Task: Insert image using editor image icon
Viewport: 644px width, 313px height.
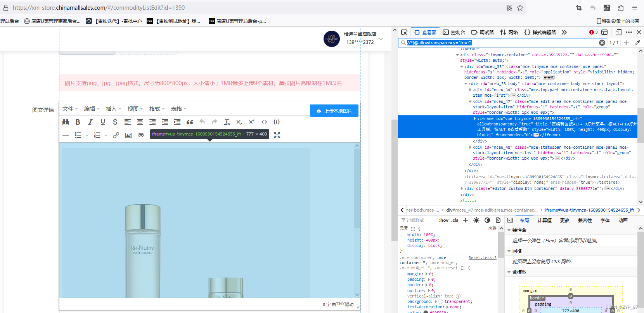Action: click(128, 135)
